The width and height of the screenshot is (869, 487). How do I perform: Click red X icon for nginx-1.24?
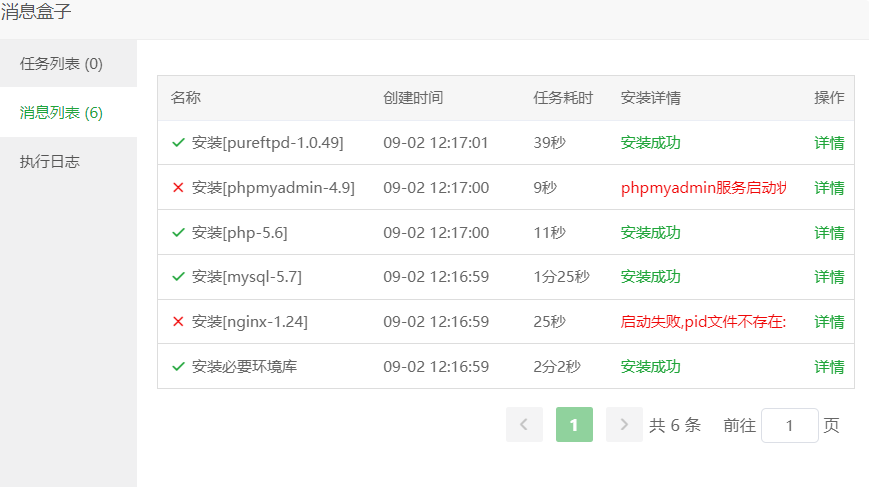[x=178, y=321]
